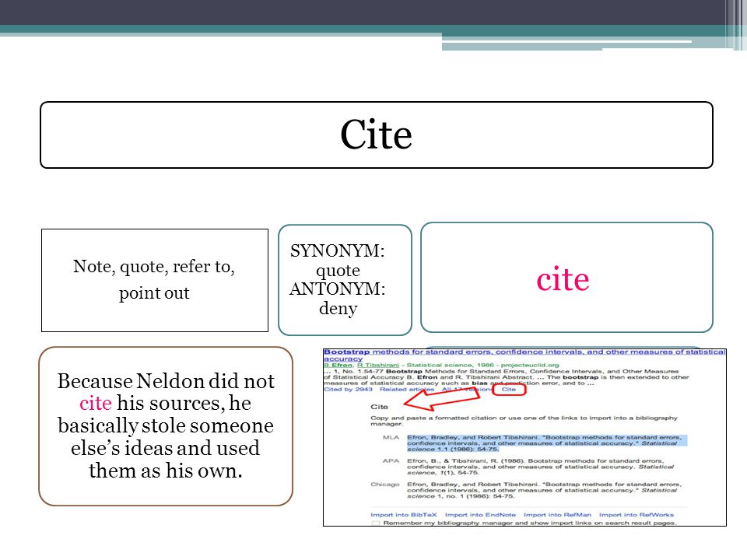The height and width of the screenshot is (560, 747).
Task: Select the APA formatted citation text
Action: [540, 467]
